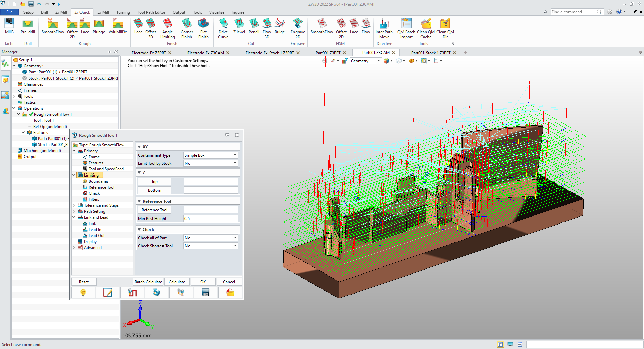Choose the Pencil cut tool
Screen dimensions: 644x349
pos(254,26)
